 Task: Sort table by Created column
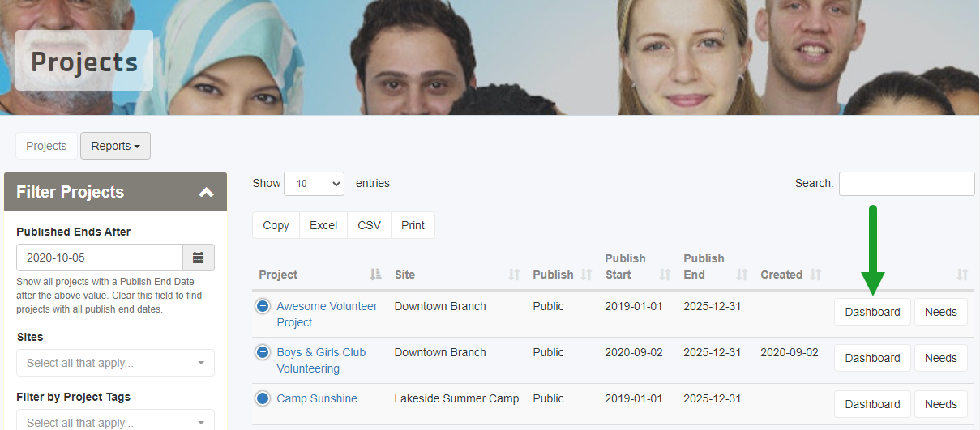[790, 275]
